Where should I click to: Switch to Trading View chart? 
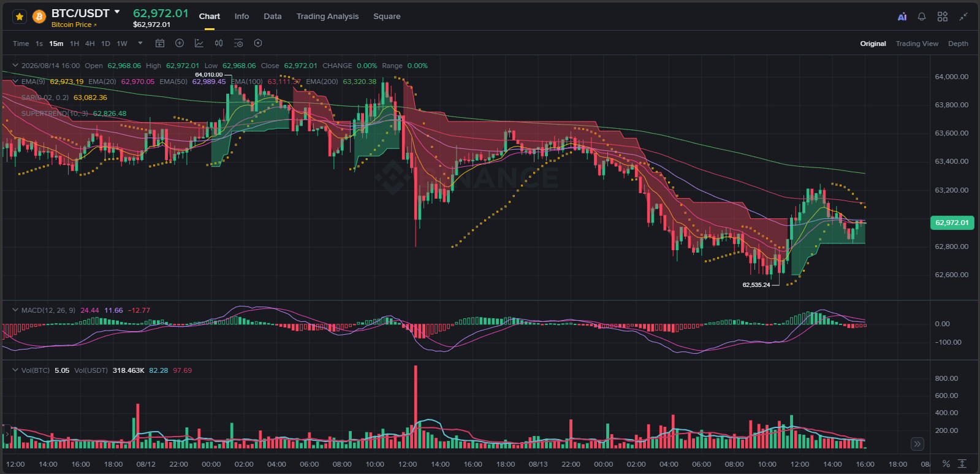pyautogui.click(x=917, y=44)
